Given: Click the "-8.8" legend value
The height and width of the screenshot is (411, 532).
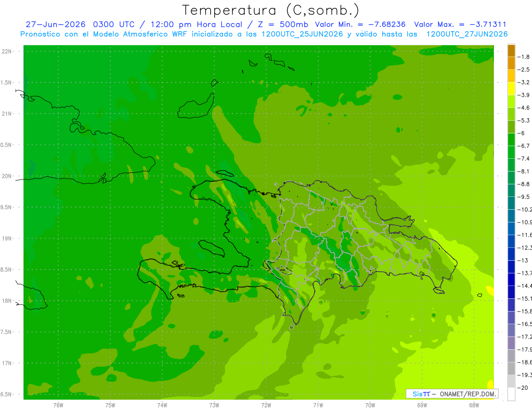Looking at the screenshot, I should click(524, 184).
